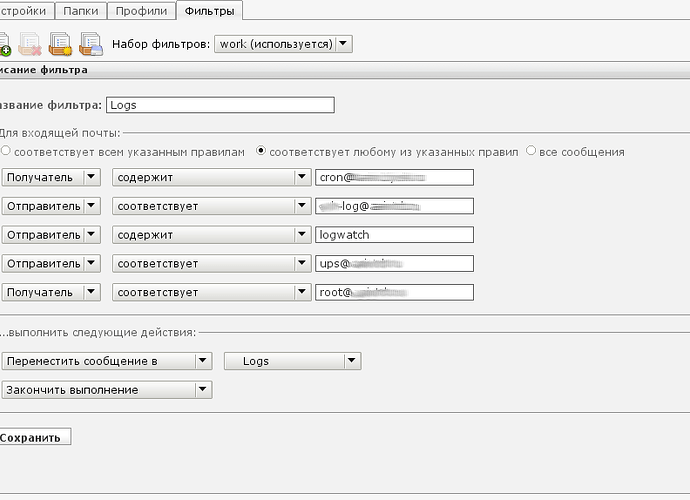
Task: Click the '...выполнить следующие действия:' label
Action: (x=98, y=332)
